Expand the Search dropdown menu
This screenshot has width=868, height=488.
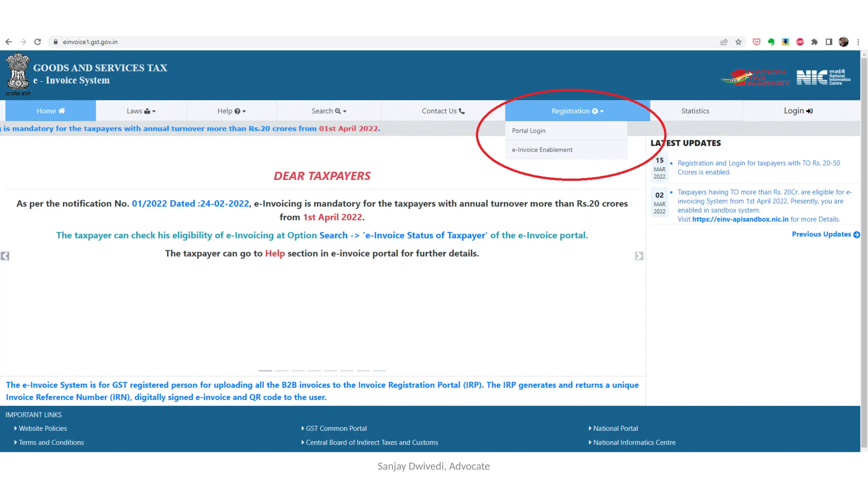click(x=329, y=111)
